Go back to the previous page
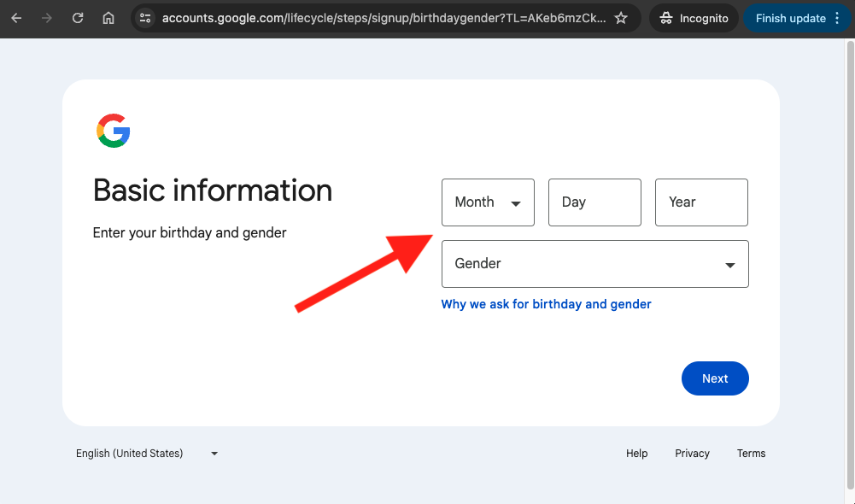 coord(16,18)
